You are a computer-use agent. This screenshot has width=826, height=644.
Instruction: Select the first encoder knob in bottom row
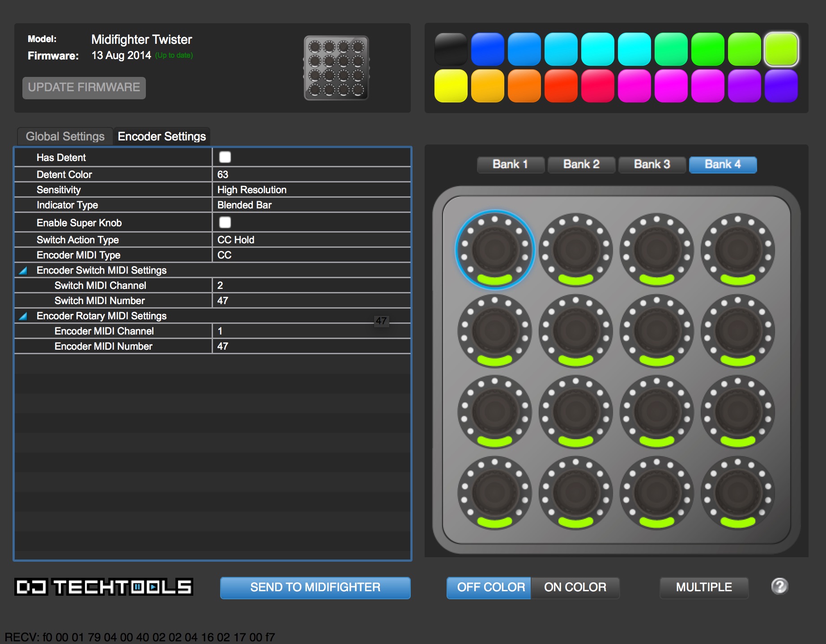[495, 493]
